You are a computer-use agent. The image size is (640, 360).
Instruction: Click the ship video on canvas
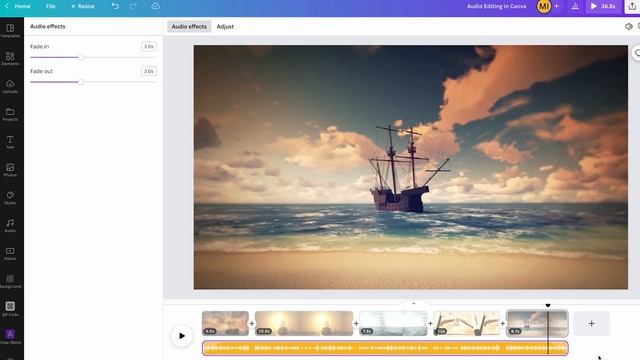tap(411, 167)
